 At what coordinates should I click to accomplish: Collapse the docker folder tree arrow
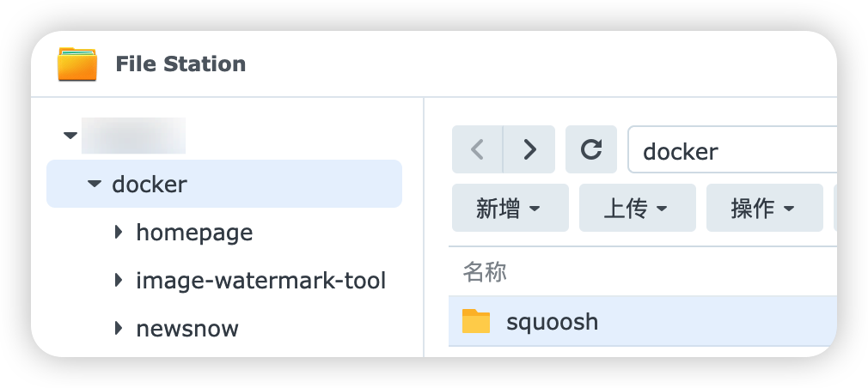click(x=95, y=184)
